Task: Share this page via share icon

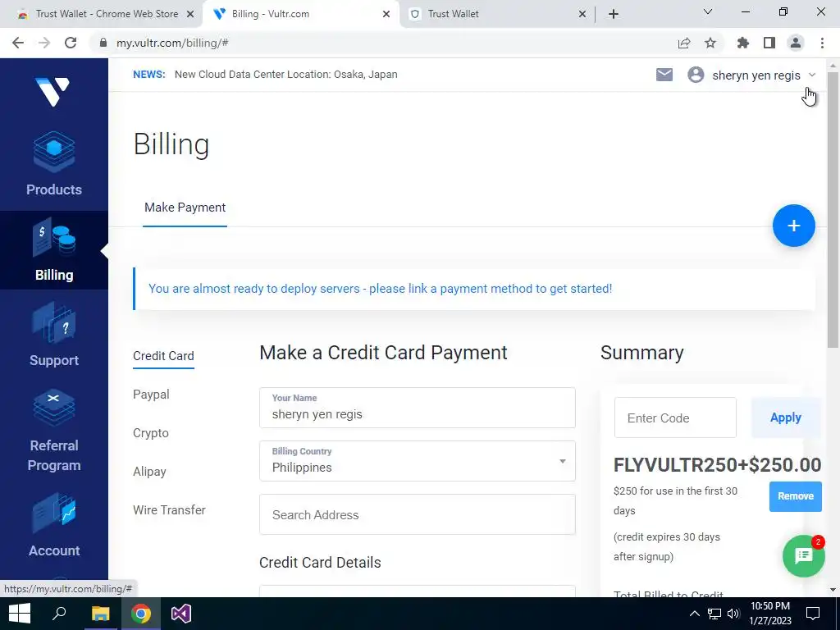Action: click(x=683, y=43)
